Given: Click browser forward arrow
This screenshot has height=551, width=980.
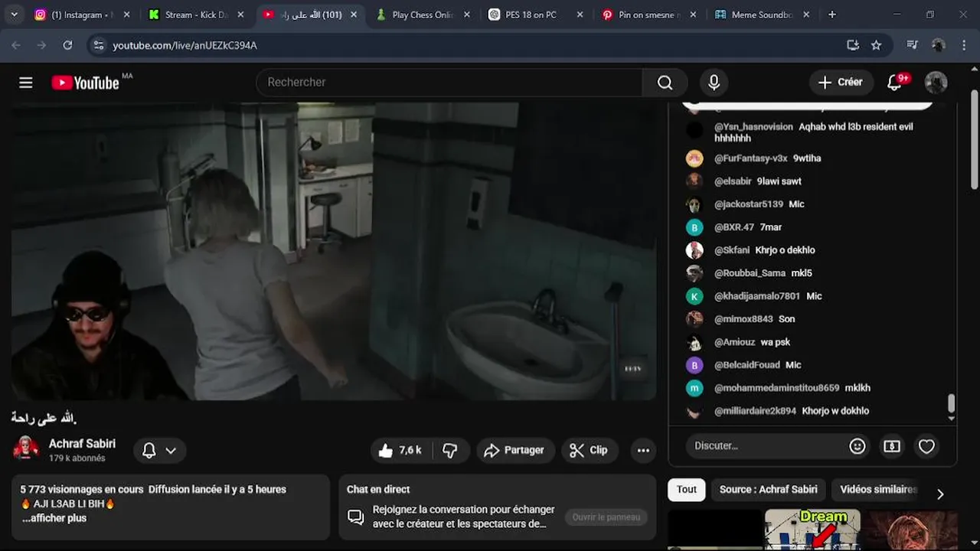Looking at the screenshot, I should point(41,45).
